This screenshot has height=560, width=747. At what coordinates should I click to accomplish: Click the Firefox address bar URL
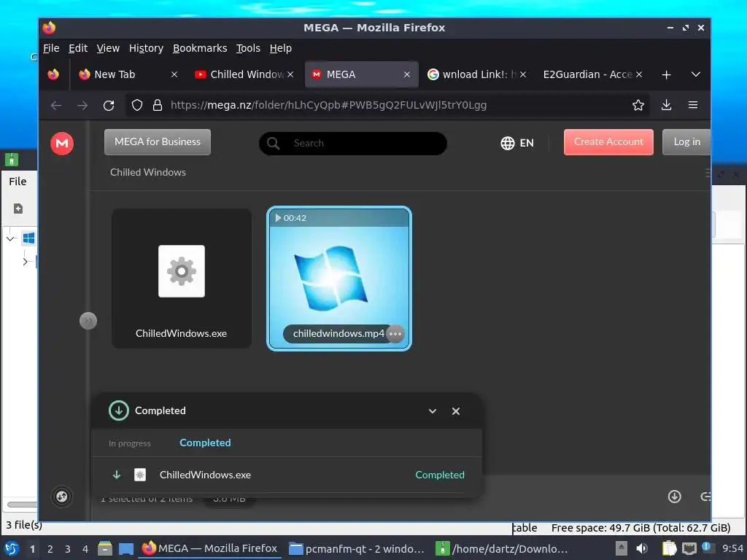[x=328, y=105]
